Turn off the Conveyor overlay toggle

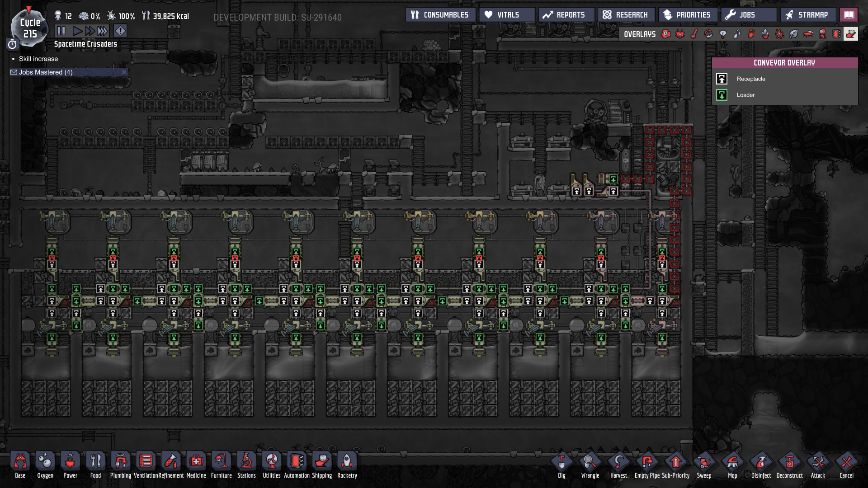(x=850, y=34)
